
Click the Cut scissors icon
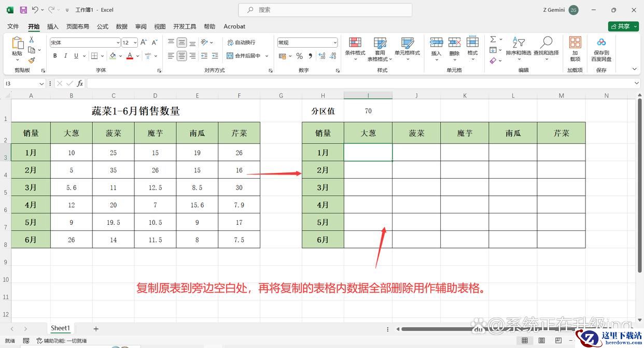[32, 39]
